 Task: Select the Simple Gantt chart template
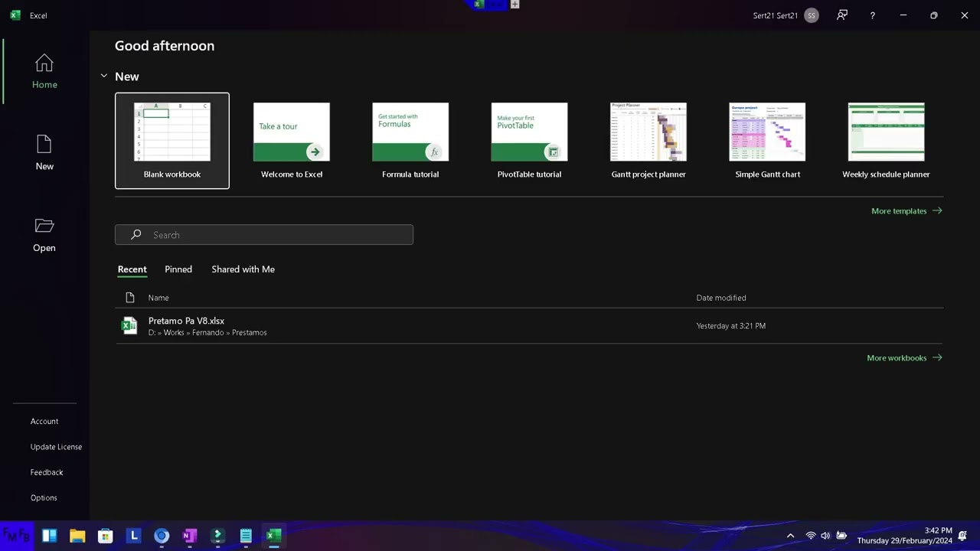767,141
